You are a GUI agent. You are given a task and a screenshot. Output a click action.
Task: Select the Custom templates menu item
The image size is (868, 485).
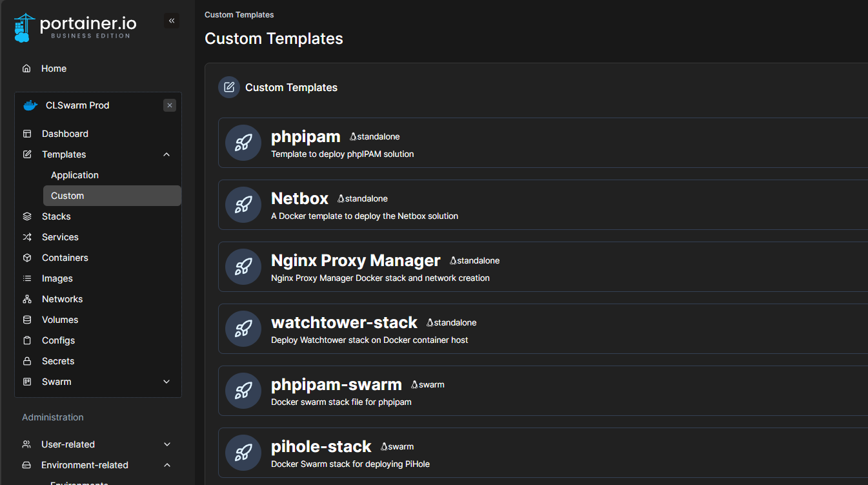point(67,195)
